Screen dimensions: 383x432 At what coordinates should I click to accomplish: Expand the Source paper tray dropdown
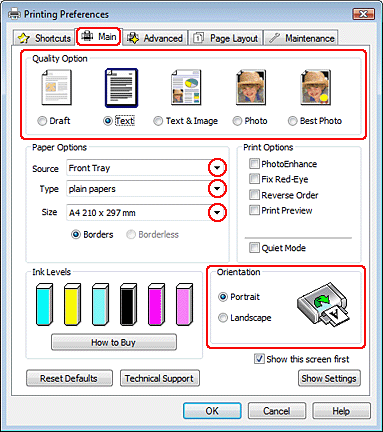tap(217, 168)
